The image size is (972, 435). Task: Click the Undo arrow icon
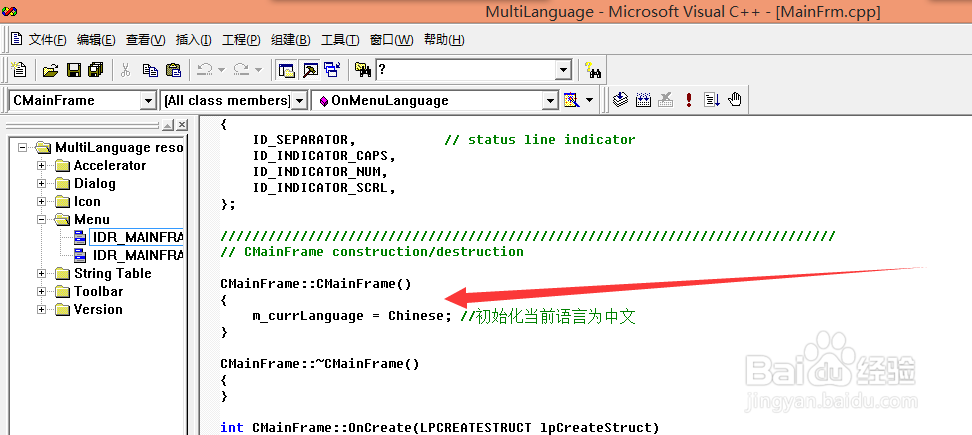click(204, 70)
